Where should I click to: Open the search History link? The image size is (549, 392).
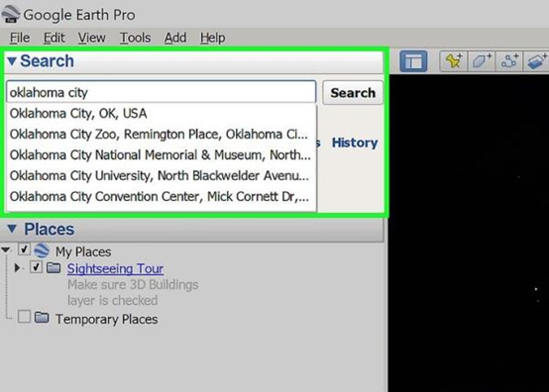click(355, 143)
